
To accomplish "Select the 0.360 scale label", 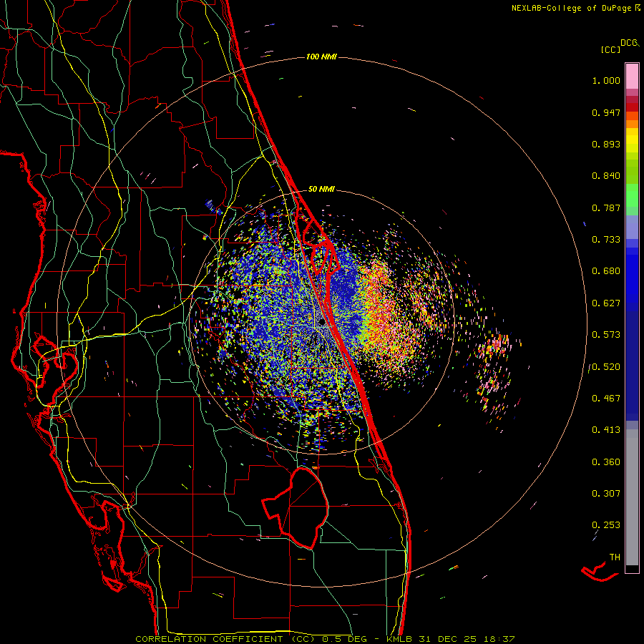I will coord(606,462).
